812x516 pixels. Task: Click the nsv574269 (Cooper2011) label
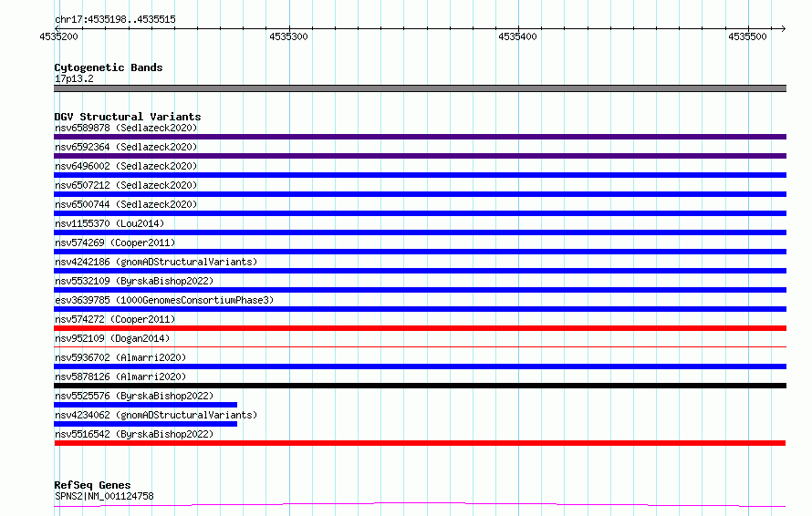coord(115,243)
